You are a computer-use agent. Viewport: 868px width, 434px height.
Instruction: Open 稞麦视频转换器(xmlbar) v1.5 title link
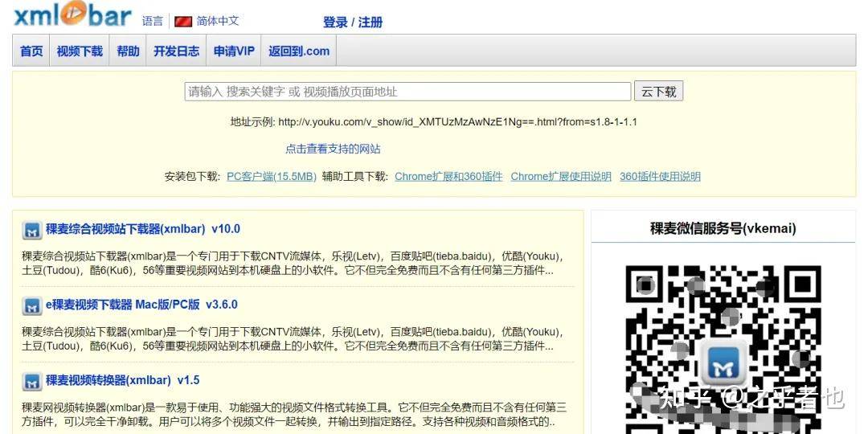[x=122, y=380]
